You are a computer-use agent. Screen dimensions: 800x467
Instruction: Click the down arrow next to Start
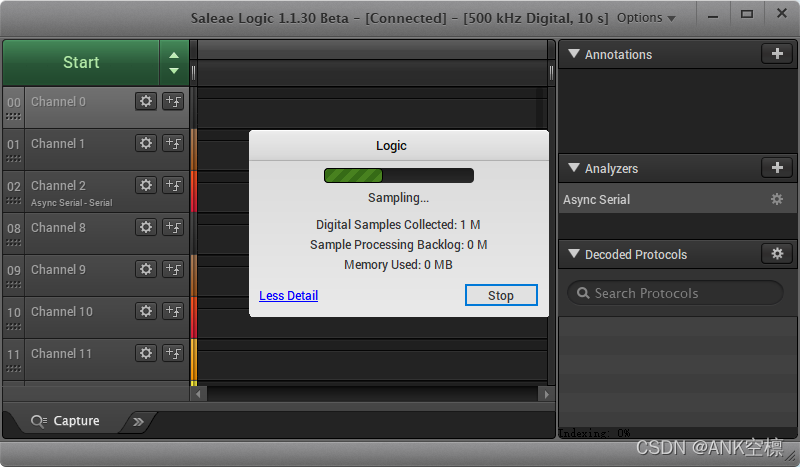[x=174, y=70]
